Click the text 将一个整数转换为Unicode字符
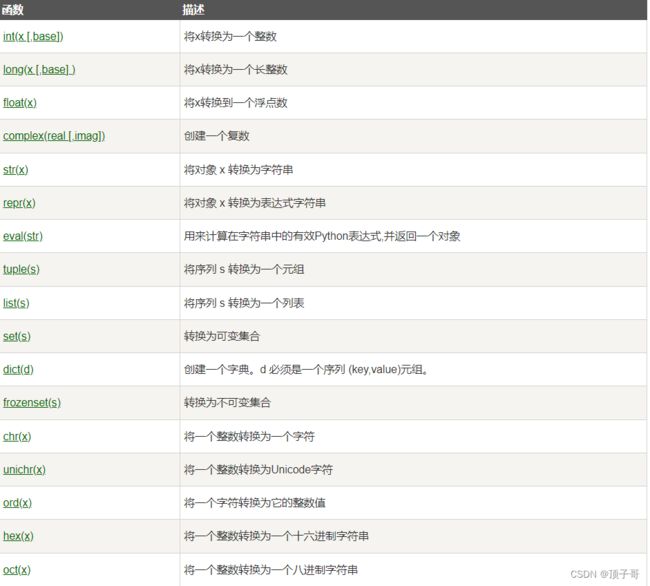Screen dimensions: 650x586 [259, 470]
